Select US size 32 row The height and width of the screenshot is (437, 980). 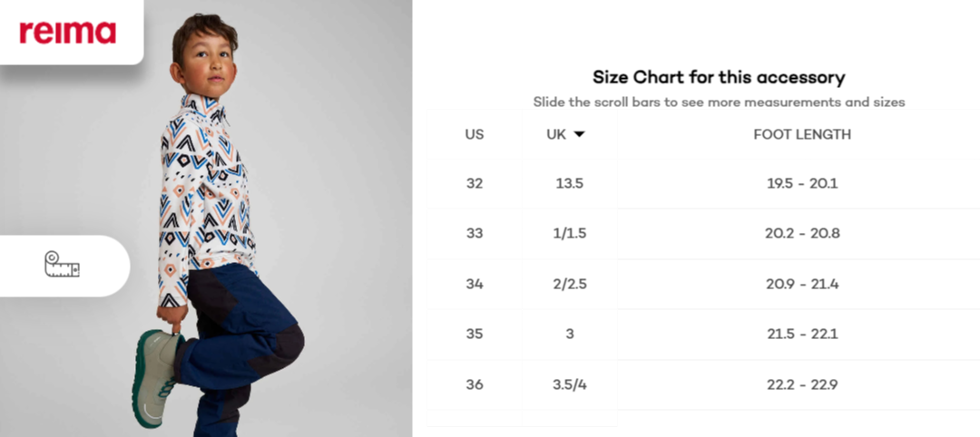tap(703, 183)
